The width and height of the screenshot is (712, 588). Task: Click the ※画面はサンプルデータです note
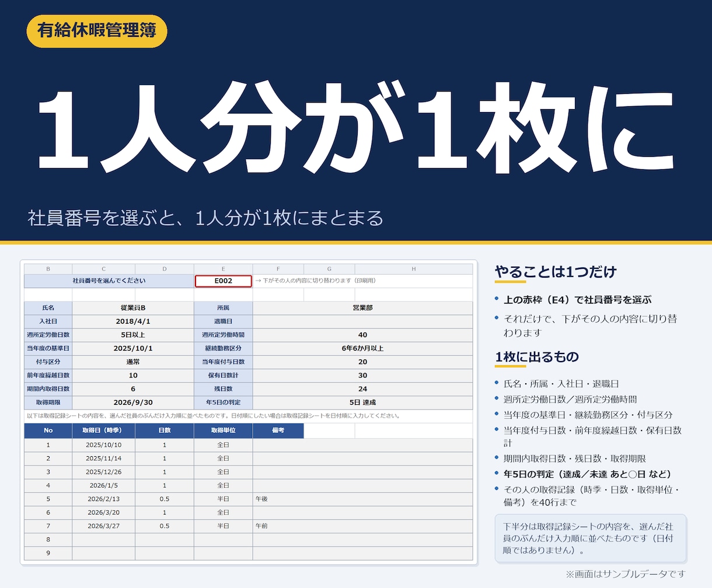(x=626, y=574)
